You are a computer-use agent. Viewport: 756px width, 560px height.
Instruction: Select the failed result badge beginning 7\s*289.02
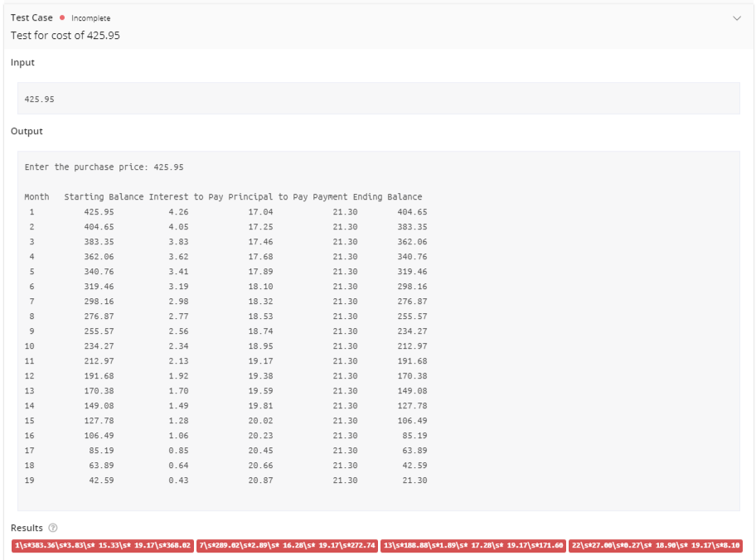287,546
